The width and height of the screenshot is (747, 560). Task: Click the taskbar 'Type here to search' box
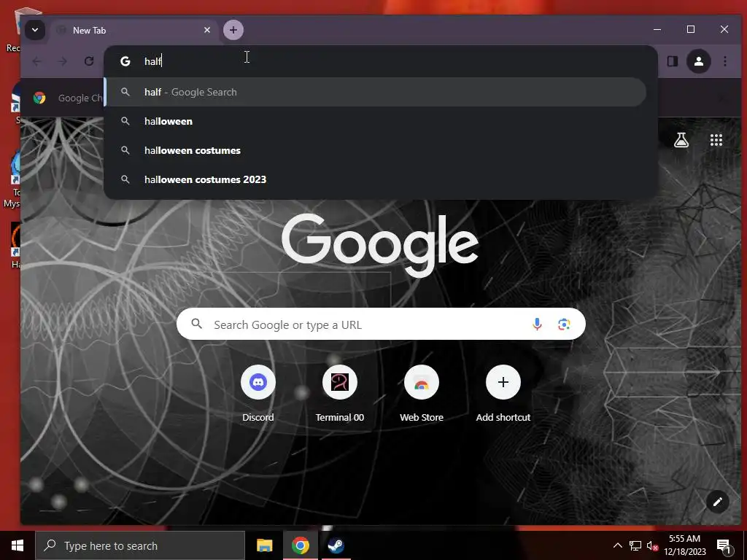click(x=140, y=545)
